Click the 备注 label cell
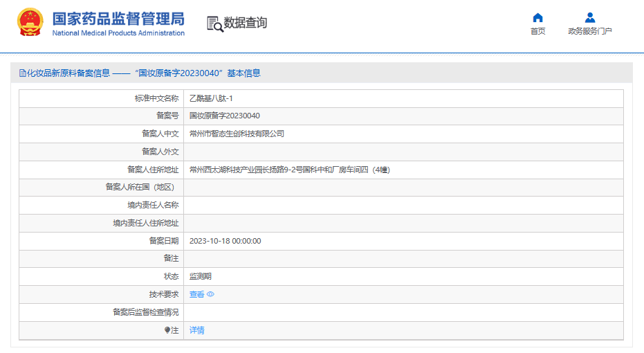 (102, 259)
